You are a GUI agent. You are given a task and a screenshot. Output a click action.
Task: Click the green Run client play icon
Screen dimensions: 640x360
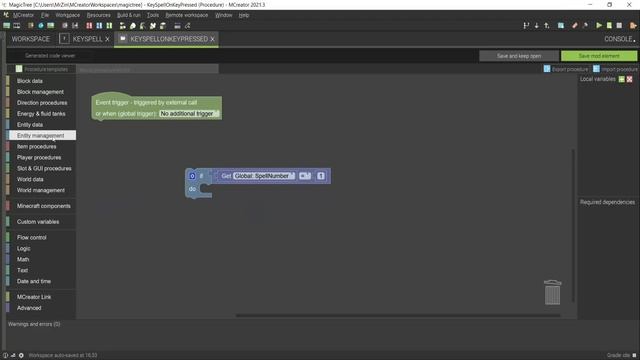tap(599, 25)
